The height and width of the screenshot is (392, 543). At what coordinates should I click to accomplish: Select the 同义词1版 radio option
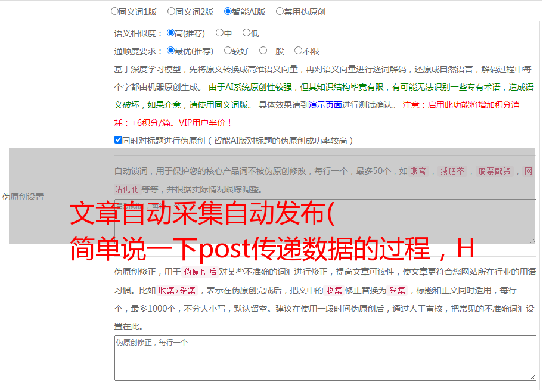[x=115, y=11]
